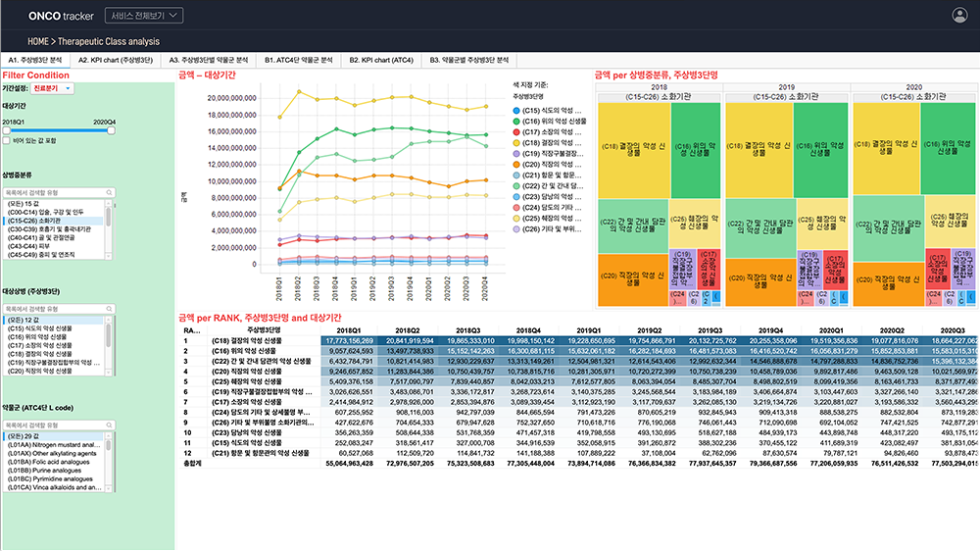
Task: Click the search field under 상병중분류
Action: pos(58,194)
